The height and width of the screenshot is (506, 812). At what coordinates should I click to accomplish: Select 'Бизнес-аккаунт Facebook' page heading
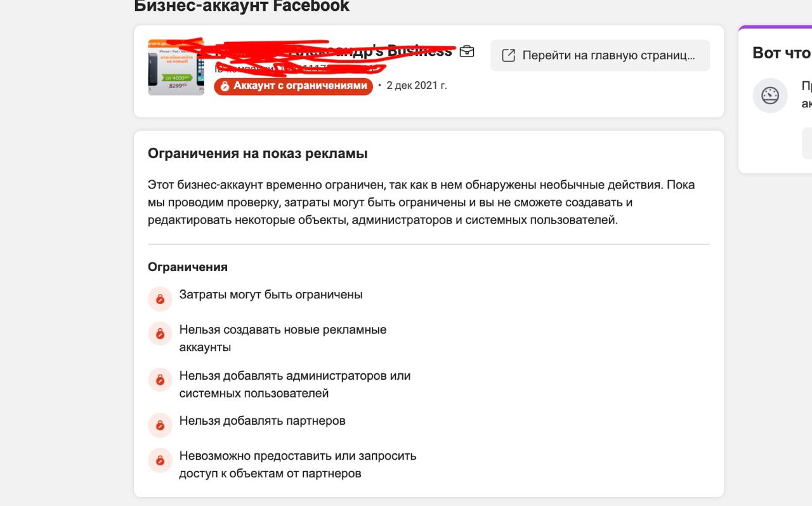tap(242, 6)
